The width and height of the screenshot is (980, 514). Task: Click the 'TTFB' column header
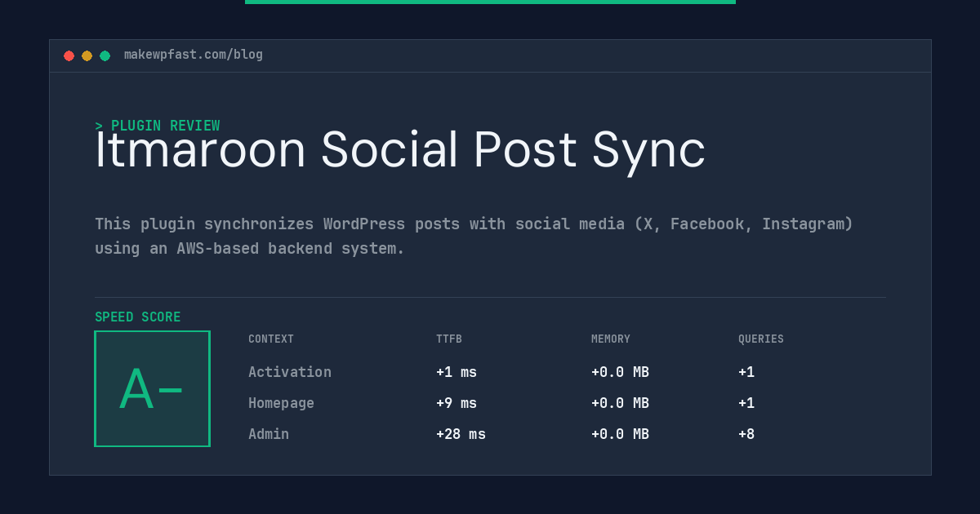(x=449, y=339)
